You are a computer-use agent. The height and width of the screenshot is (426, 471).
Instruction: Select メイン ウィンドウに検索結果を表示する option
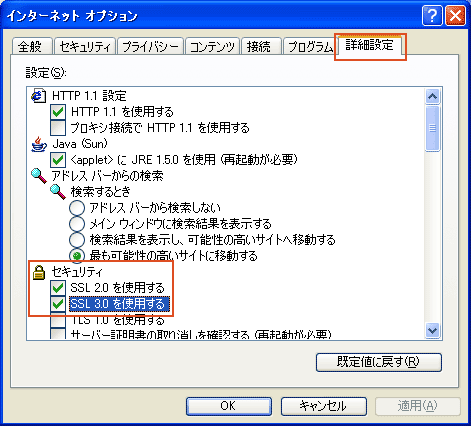[x=77, y=224]
